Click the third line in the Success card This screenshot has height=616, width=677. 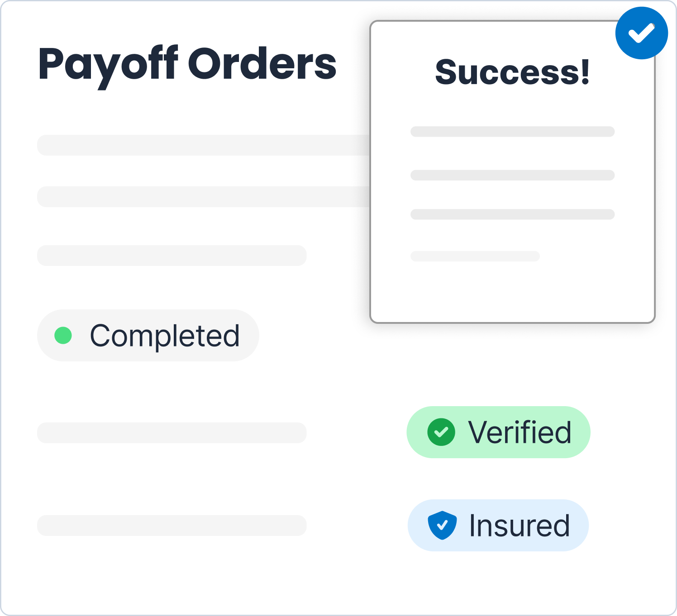point(512,214)
